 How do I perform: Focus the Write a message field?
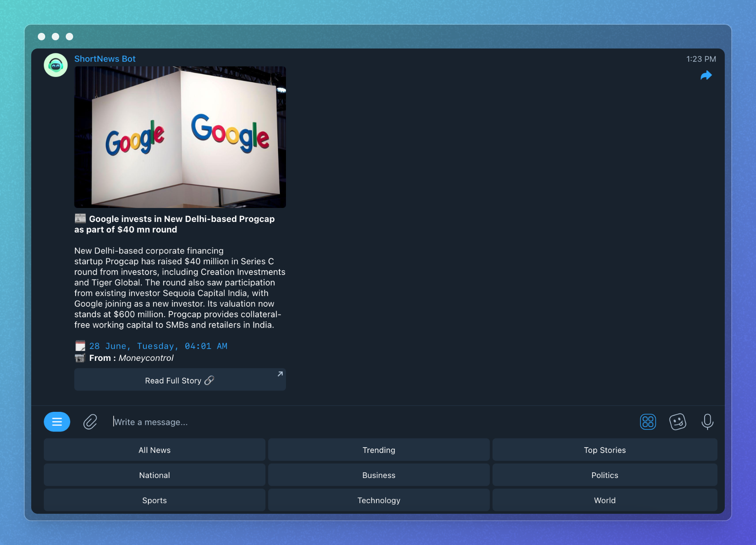point(370,422)
